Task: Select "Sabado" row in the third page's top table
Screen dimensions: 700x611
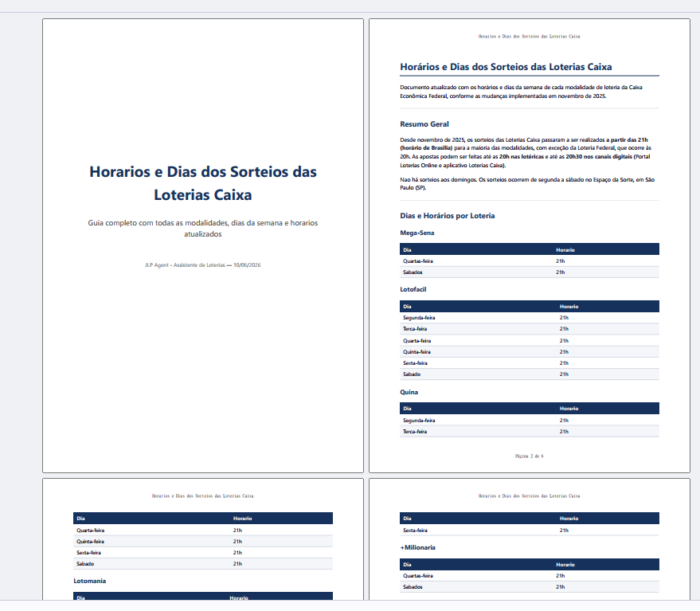Action: (x=203, y=564)
